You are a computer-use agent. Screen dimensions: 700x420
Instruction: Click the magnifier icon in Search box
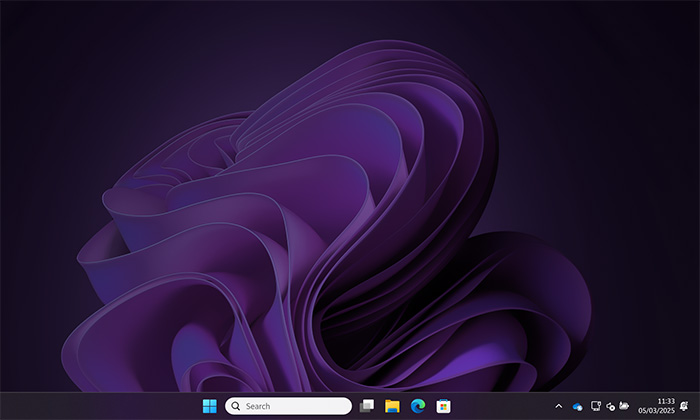pos(236,406)
